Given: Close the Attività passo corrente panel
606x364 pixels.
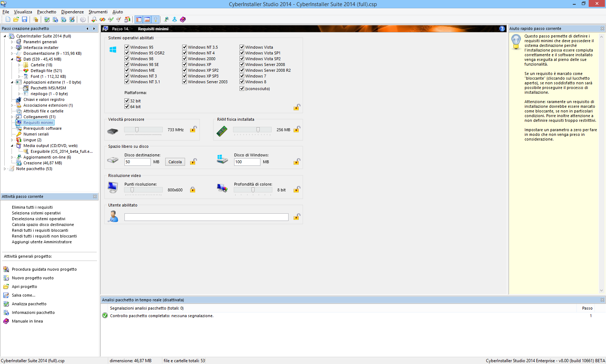Looking at the screenshot, I should (95, 196).
